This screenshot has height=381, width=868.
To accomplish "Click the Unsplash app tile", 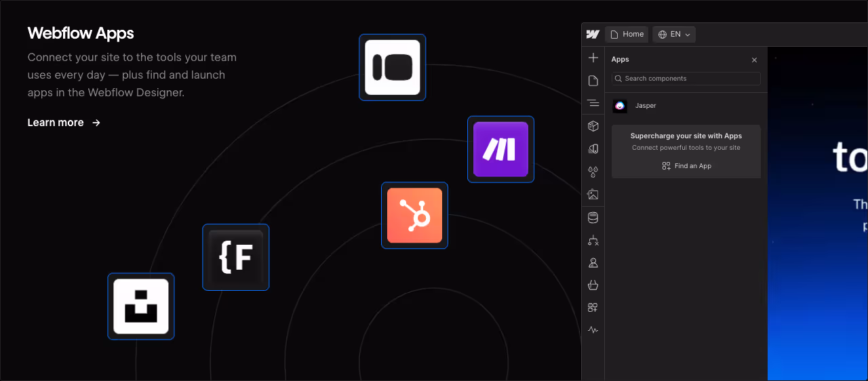I will click(x=141, y=306).
